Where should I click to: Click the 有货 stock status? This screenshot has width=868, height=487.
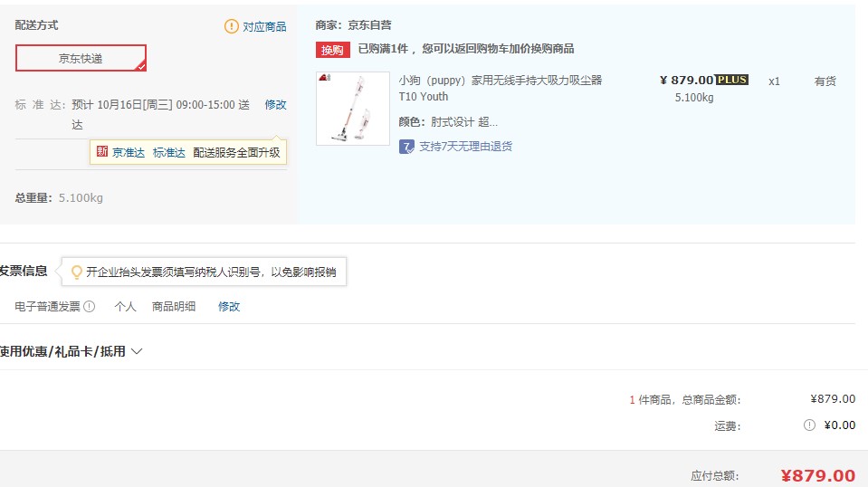[x=825, y=81]
